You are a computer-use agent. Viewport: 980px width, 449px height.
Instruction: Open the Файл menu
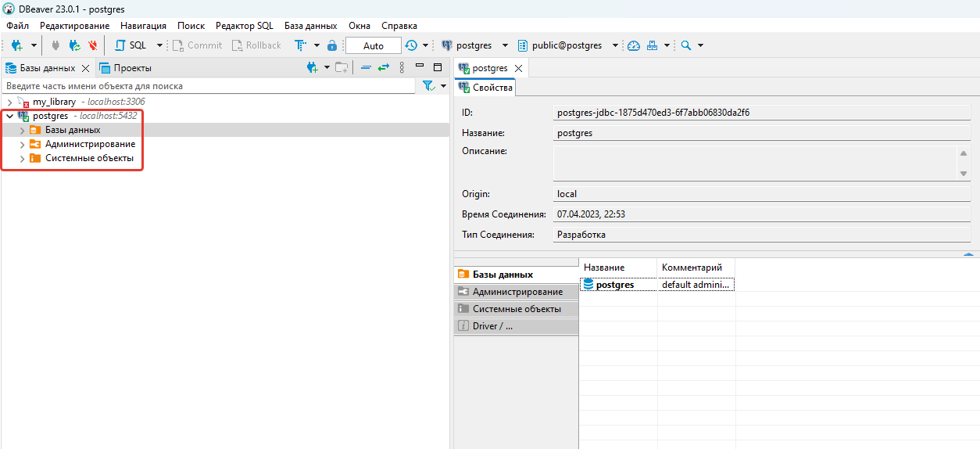point(17,26)
